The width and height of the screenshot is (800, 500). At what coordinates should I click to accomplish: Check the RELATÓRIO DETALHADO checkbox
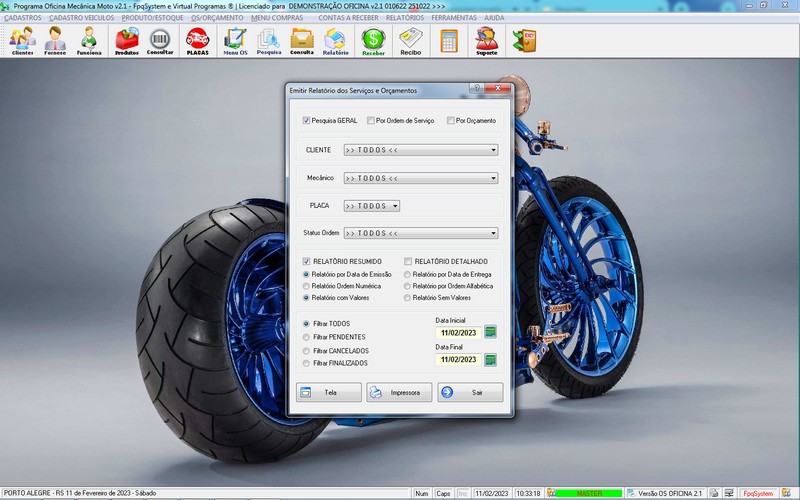(x=408, y=261)
